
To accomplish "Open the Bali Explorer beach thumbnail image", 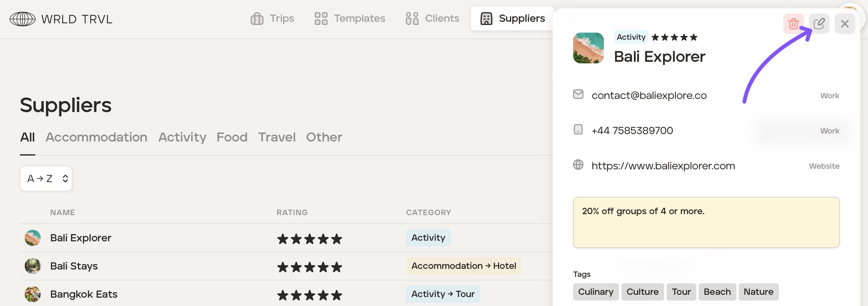I will coord(588,48).
